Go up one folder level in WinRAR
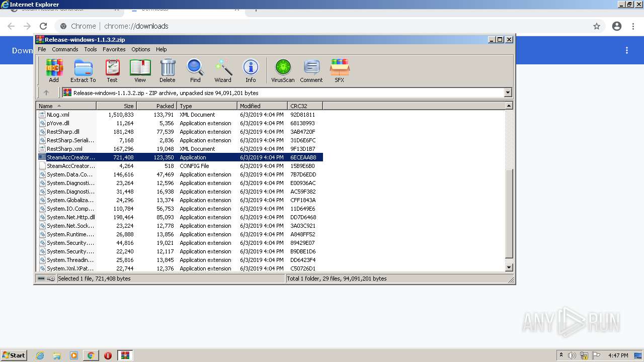The height and width of the screenshot is (362, 644). [46, 93]
